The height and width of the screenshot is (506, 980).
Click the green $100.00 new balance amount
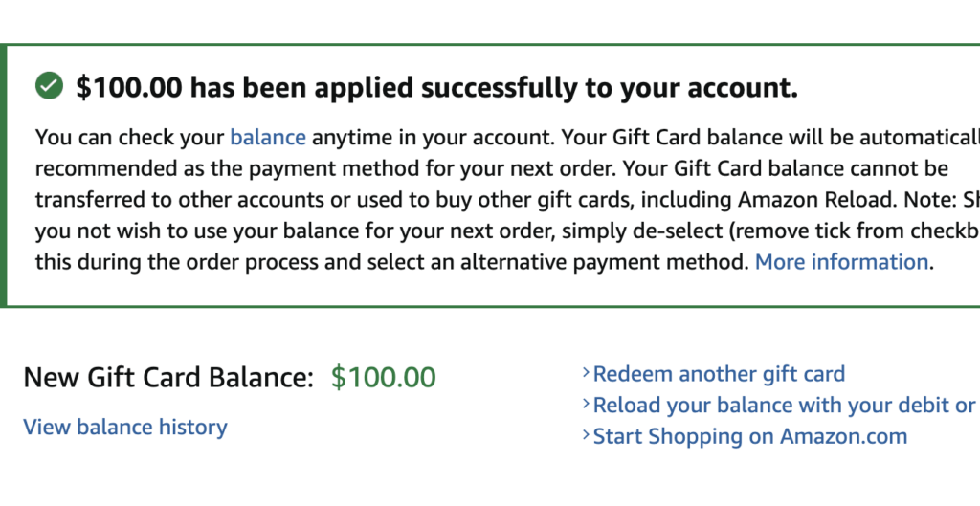[x=383, y=377]
